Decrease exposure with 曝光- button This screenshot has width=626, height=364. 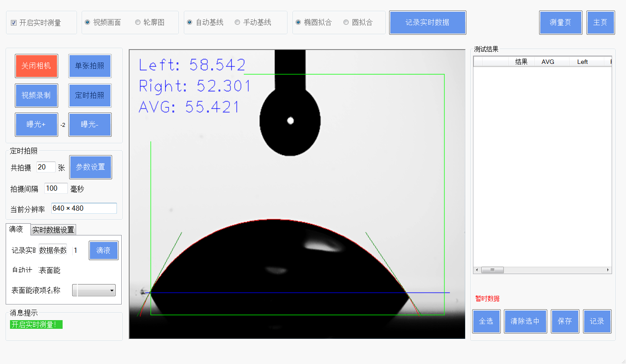pyautogui.click(x=90, y=125)
